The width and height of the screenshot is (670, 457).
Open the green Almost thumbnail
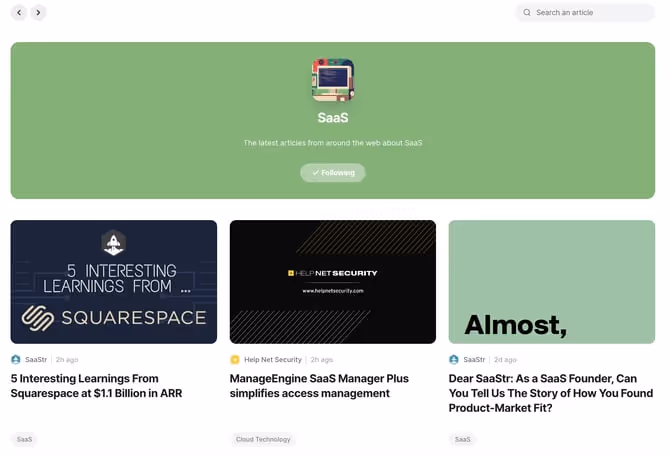pyautogui.click(x=552, y=282)
